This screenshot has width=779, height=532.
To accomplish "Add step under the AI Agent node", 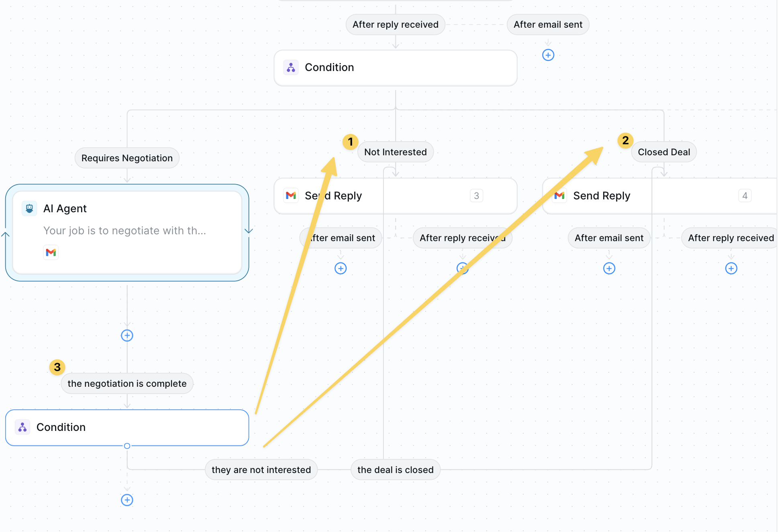I will tap(127, 335).
